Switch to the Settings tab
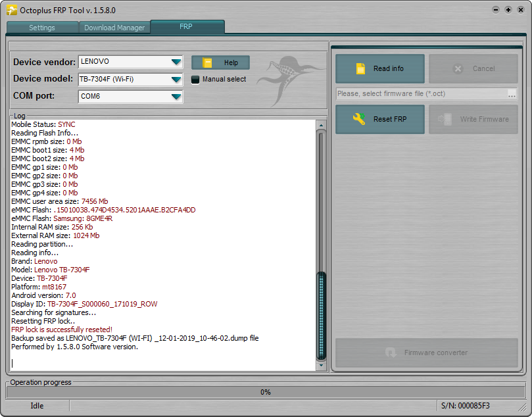Image resolution: width=532 pixels, height=417 pixels. point(42,28)
